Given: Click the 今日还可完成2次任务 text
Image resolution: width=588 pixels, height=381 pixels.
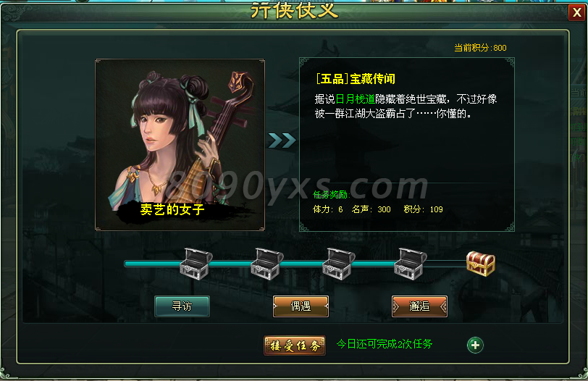Looking at the screenshot, I should (385, 344).
